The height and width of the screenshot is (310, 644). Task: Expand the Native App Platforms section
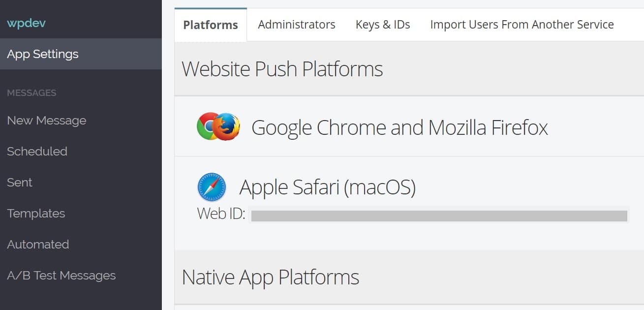pyautogui.click(x=270, y=277)
